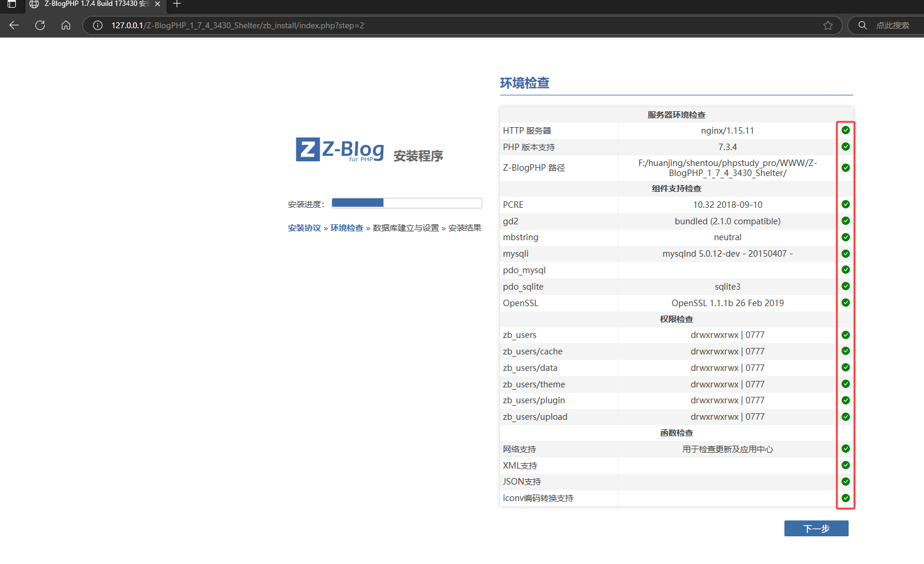Click the green check for zb_users/cache
Viewport: 924px width, 564px height.
(x=846, y=351)
